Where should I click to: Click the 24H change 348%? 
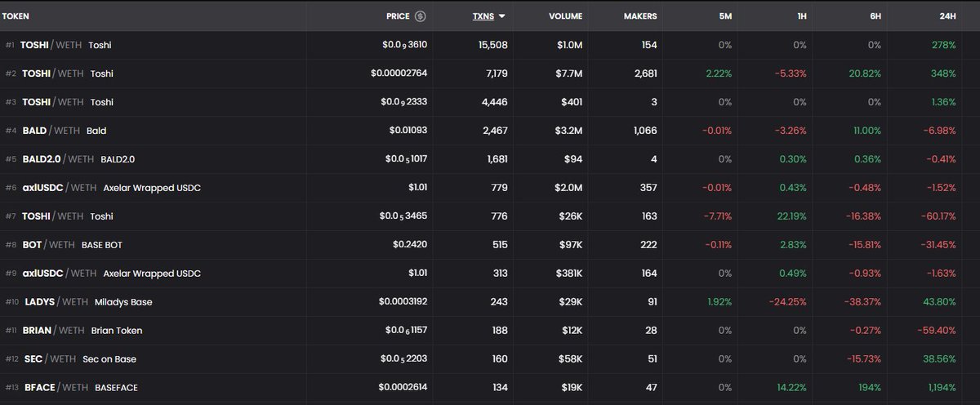[x=944, y=73]
